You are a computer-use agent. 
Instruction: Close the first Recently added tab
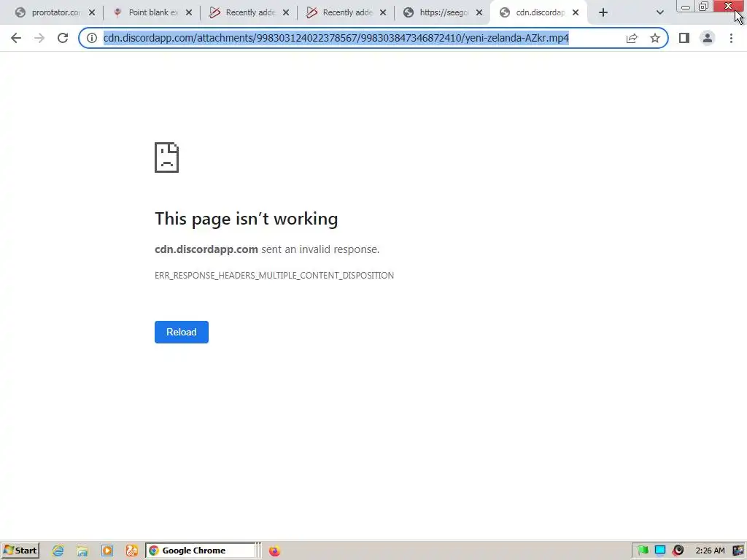(286, 13)
